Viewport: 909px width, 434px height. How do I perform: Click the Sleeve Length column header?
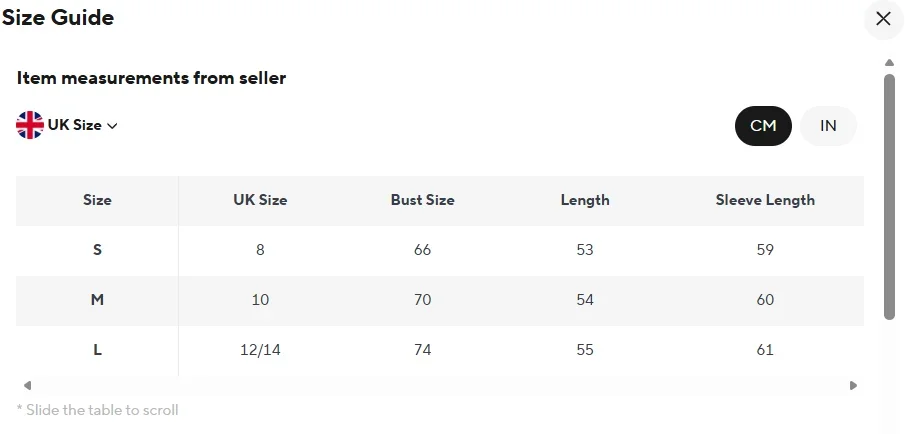tap(765, 200)
